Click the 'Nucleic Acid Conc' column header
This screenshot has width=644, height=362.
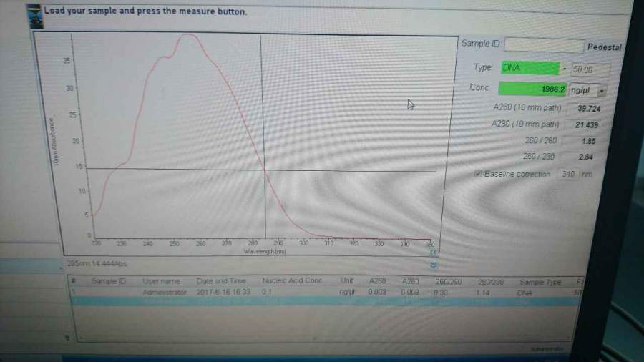pos(292,280)
